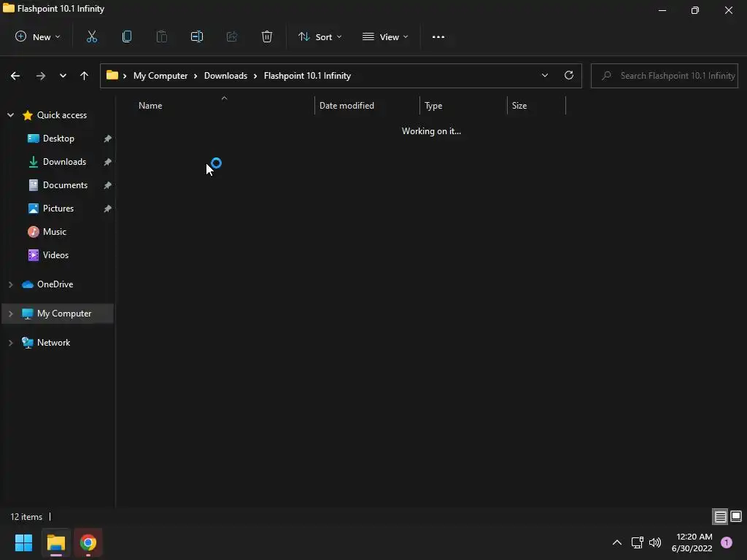Click File Explorer taskbar icon

[x=56, y=542]
